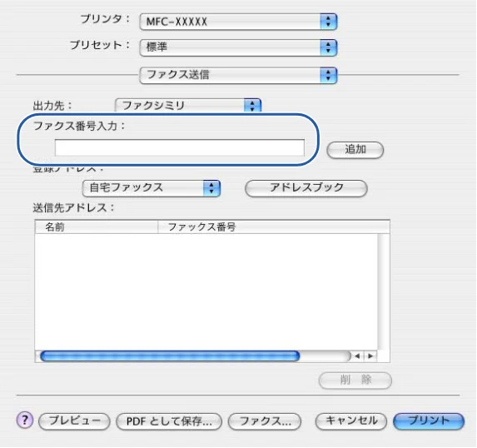Click the ファクス番号入力 text field
477x448 pixels.
coord(180,148)
